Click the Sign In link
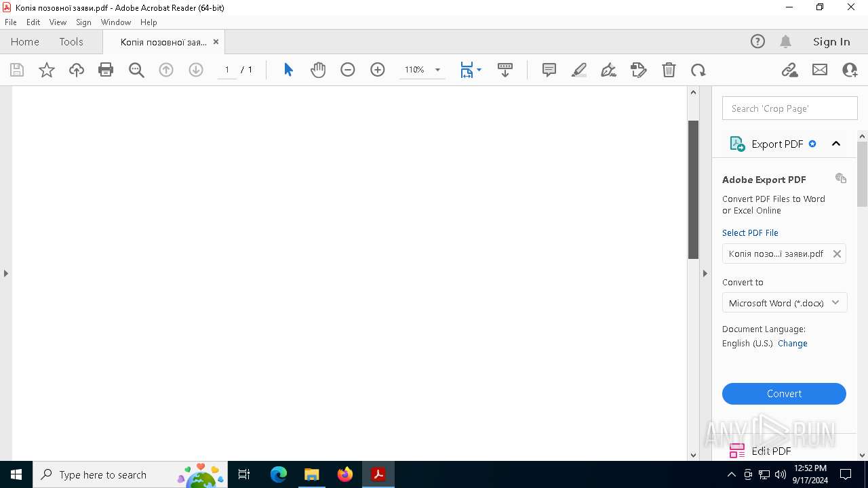Viewport: 868px width, 488px height. 831,41
